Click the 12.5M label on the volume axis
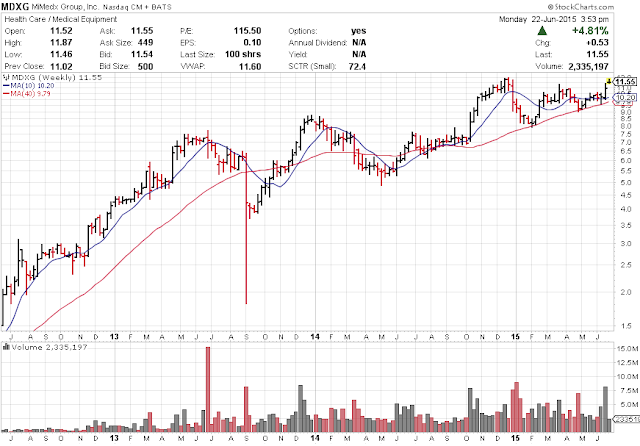640x446 pixels. click(629, 362)
